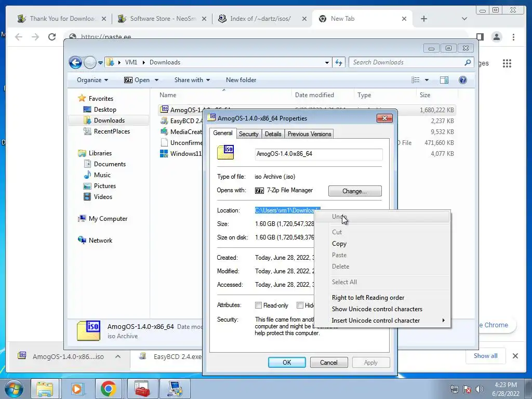Open Chrome profile icon
532x399 pixels.
496,37
